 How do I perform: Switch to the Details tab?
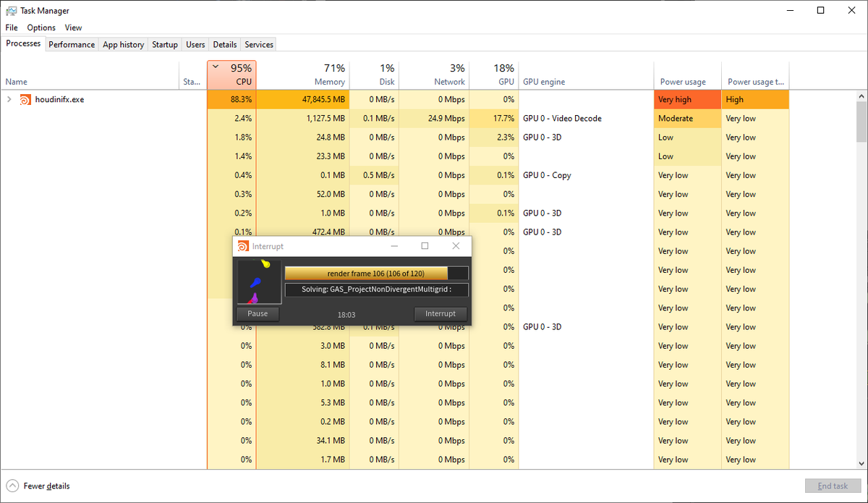pyautogui.click(x=225, y=45)
